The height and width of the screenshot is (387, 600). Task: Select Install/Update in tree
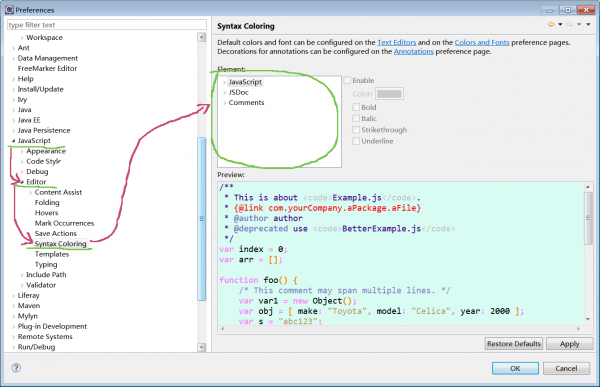41,89
